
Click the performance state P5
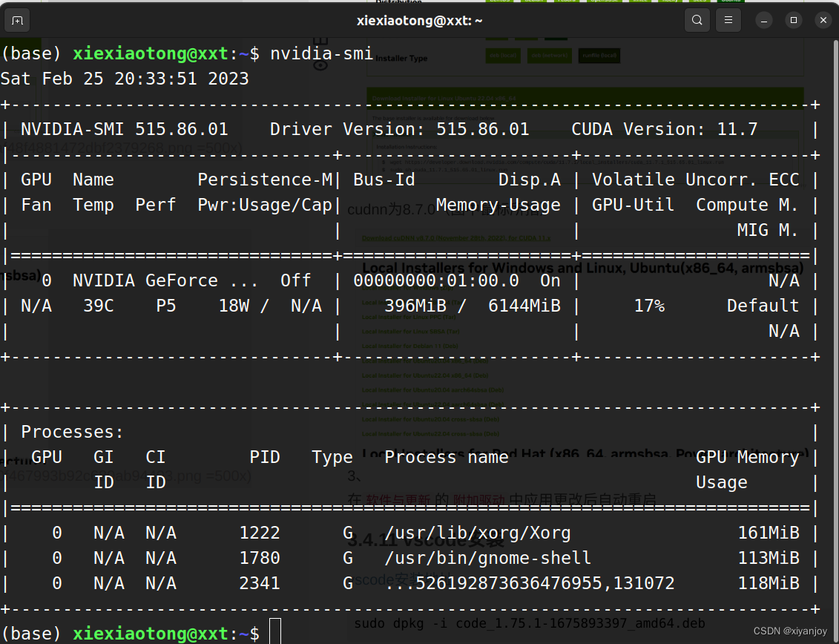pos(166,306)
